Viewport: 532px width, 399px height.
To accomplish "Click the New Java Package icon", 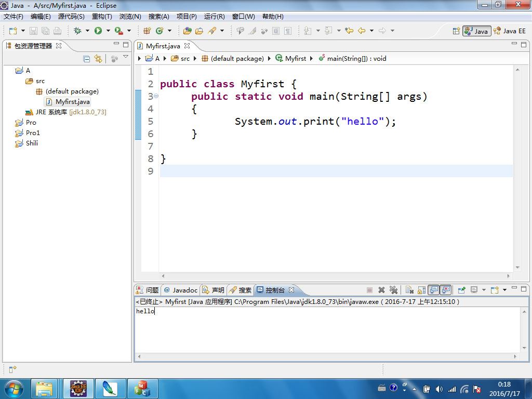I will (147, 31).
